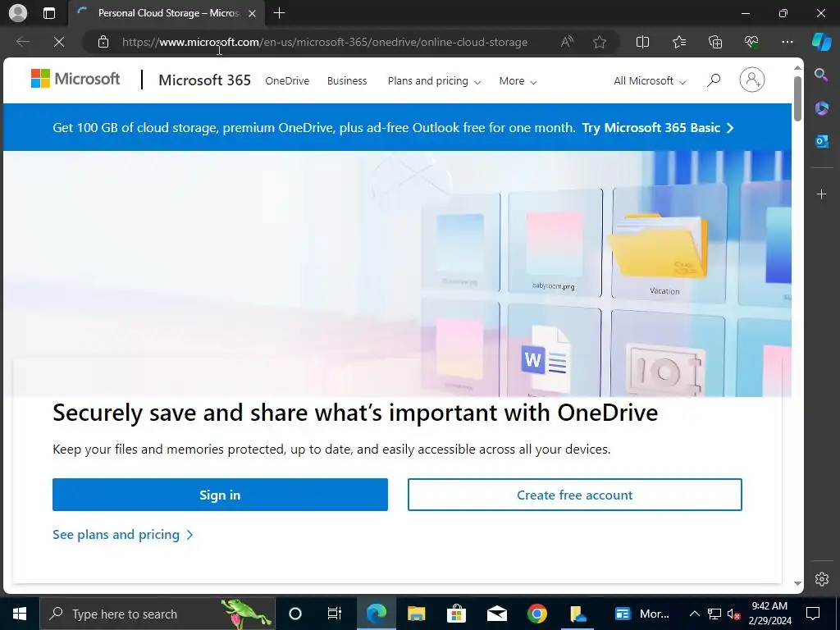View site information lock icon
Viewport: 840px width, 630px height.
pos(103,42)
